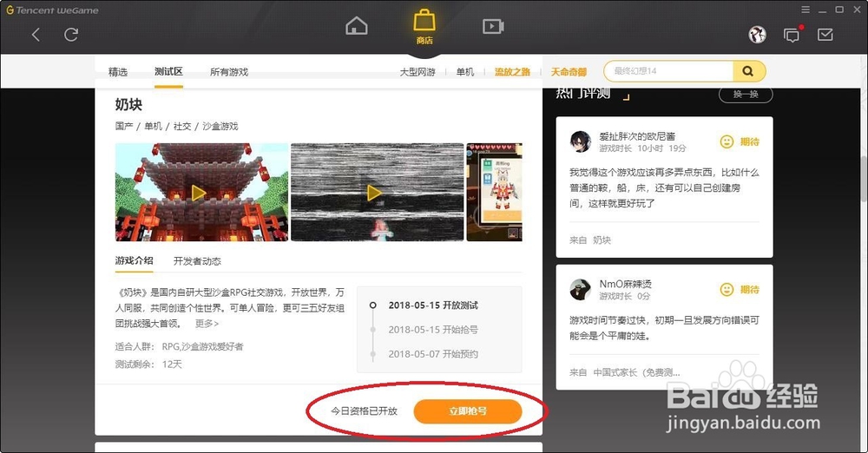This screenshot has height=453, width=868.
Task: Click the 奶块 game title
Action: click(x=128, y=104)
